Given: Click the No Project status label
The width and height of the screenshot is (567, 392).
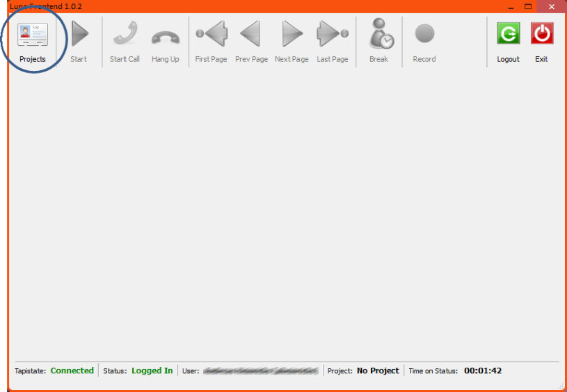Looking at the screenshot, I should (x=378, y=371).
